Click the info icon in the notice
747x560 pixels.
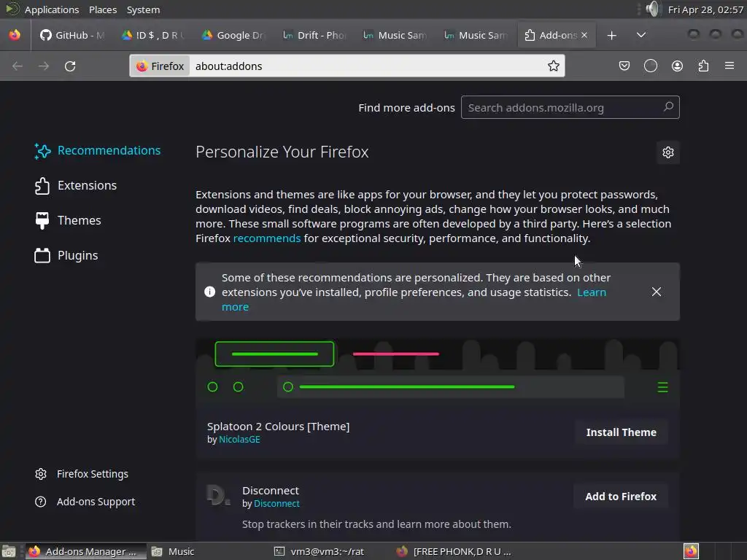(x=209, y=292)
